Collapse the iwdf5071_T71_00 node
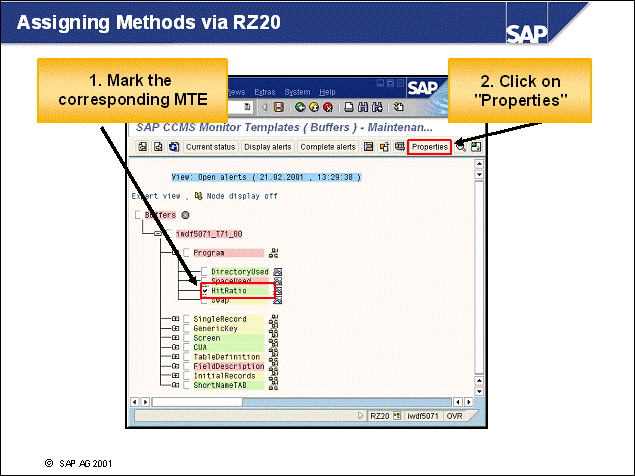This screenshot has height=476, width=635. [157, 233]
